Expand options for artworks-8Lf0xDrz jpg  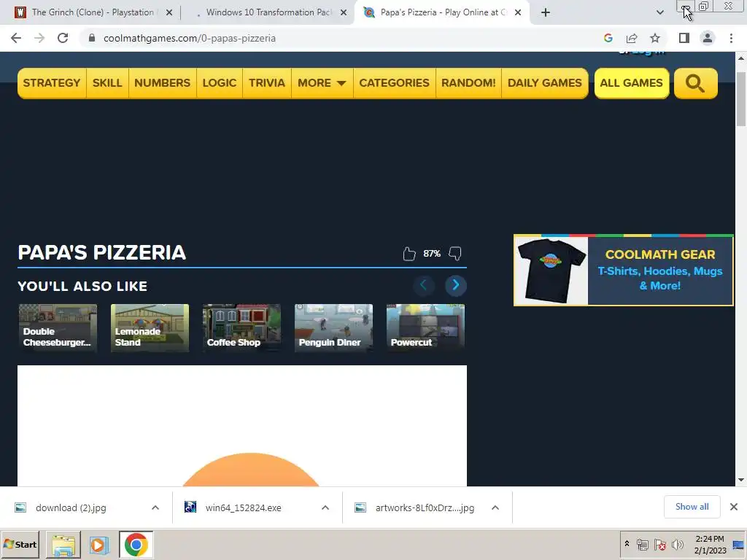[x=495, y=507]
